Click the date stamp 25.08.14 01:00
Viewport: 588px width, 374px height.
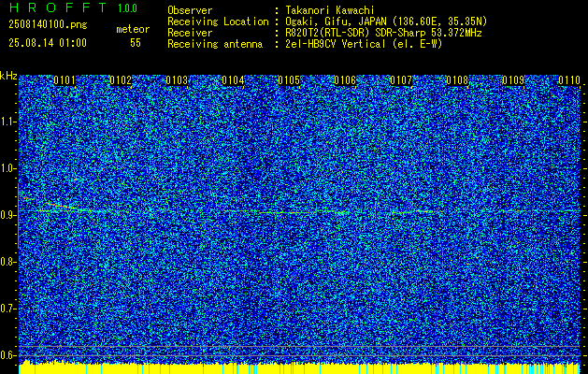click(48, 43)
